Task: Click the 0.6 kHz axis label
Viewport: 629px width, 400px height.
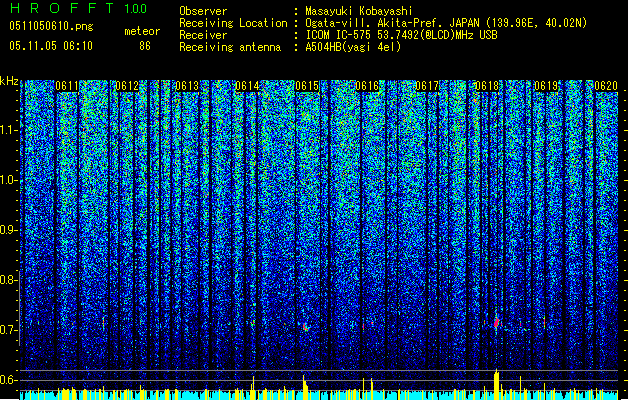Action: point(9,380)
